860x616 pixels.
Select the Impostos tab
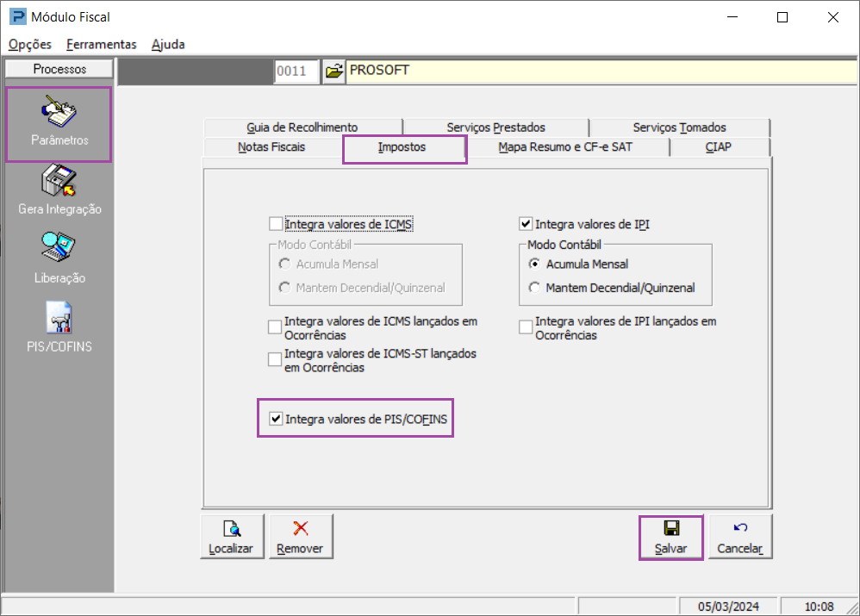click(x=404, y=149)
